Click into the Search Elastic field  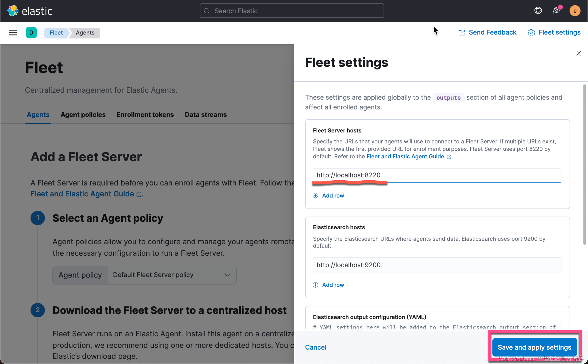click(292, 11)
